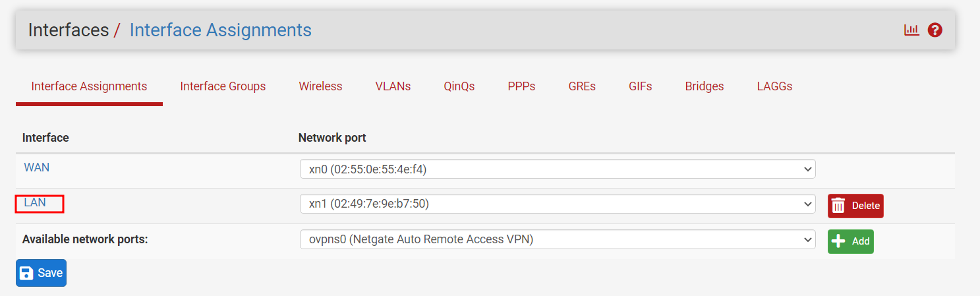Switch to the Interface Groups tab
The height and width of the screenshot is (296, 980).
coord(223,86)
